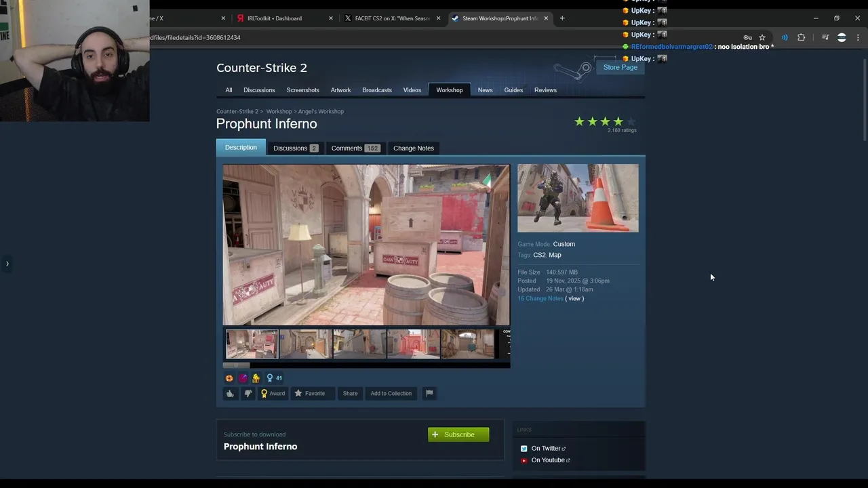The image size is (868, 488).
Task: Open a new browser tab with plus icon
Action: click(x=562, y=18)
